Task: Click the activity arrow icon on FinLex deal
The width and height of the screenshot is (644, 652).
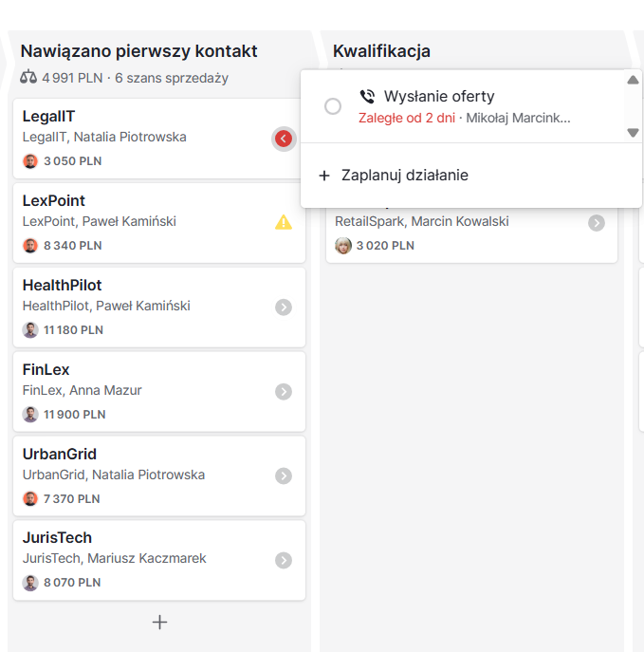Action: point(284,392)
